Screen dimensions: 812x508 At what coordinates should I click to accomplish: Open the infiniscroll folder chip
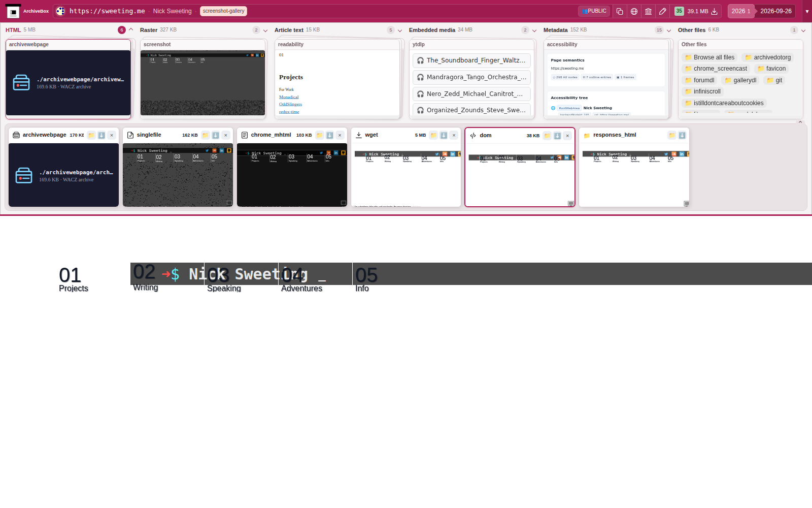tap(702, 91)
